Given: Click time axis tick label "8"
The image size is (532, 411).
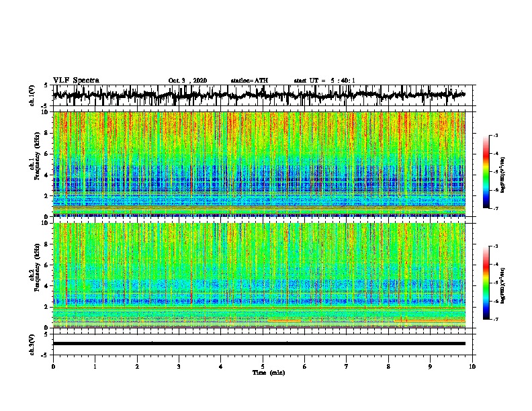Looking at the screenshot, I should pyautogui.click(x=388, y=367).
